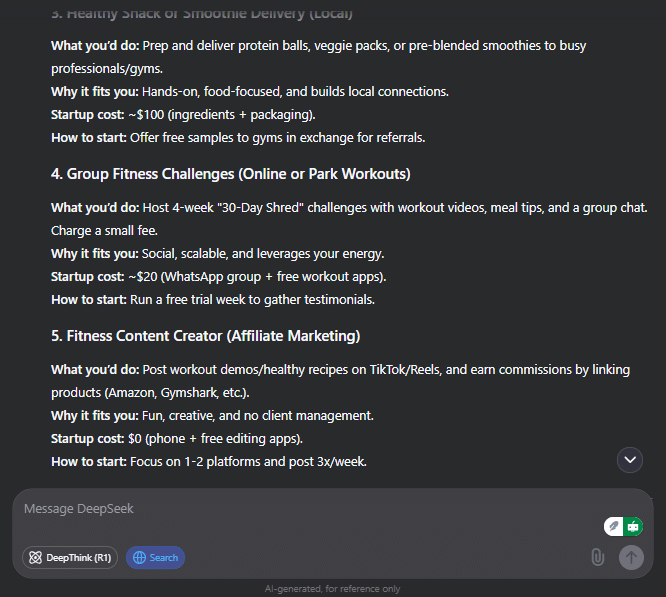Screen dimensions: 666x597
Task: Click the "Startup cost: $0" line
Action: (x=165, y=438)
